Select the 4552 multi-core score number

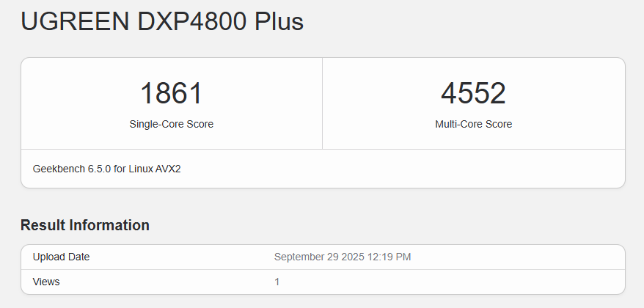(473, 94)
